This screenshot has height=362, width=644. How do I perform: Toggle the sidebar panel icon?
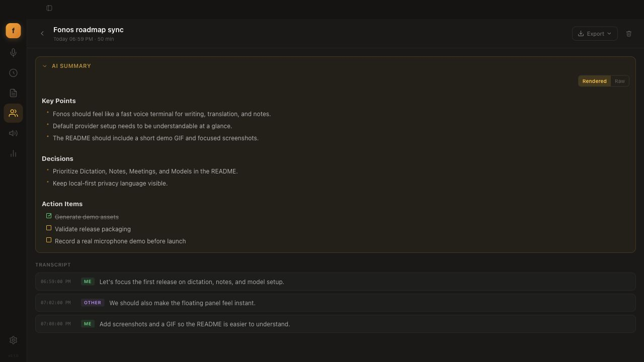click(49, 8)
